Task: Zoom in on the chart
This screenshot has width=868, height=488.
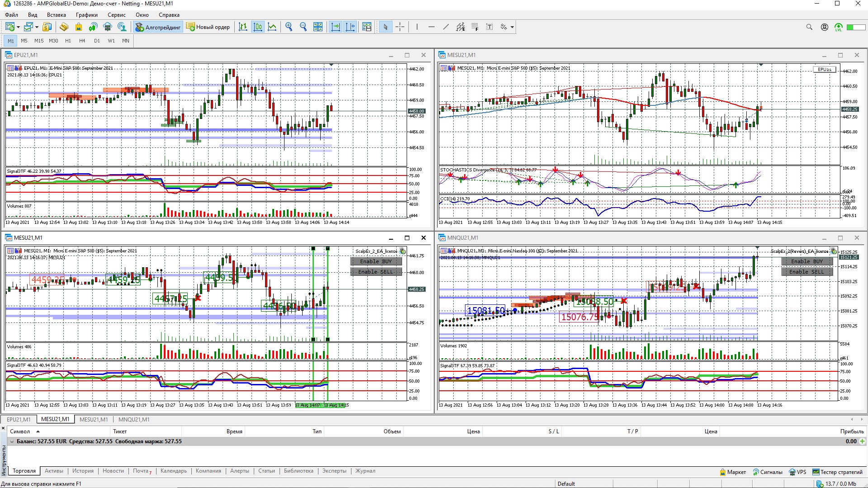Action: coord(289,27)
